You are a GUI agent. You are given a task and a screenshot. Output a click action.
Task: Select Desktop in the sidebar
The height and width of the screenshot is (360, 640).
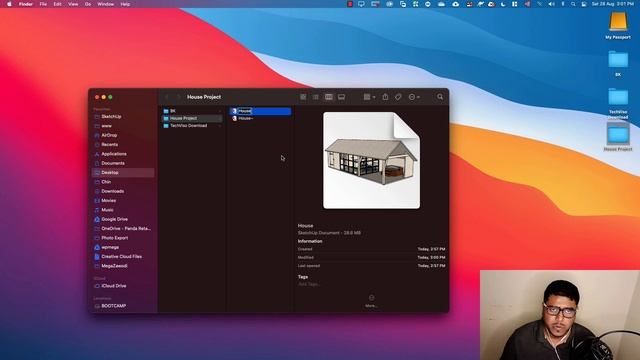click(123, 173)
